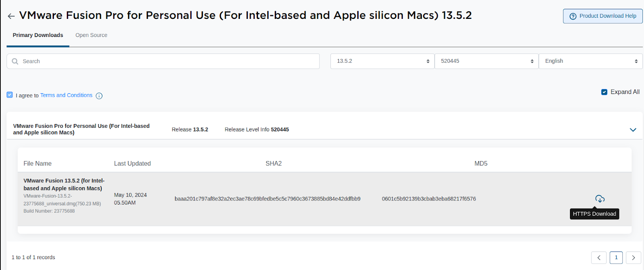Screen dimensions: 644x270
Task: Click page number 1 in pagination
Action: (616, 258)
